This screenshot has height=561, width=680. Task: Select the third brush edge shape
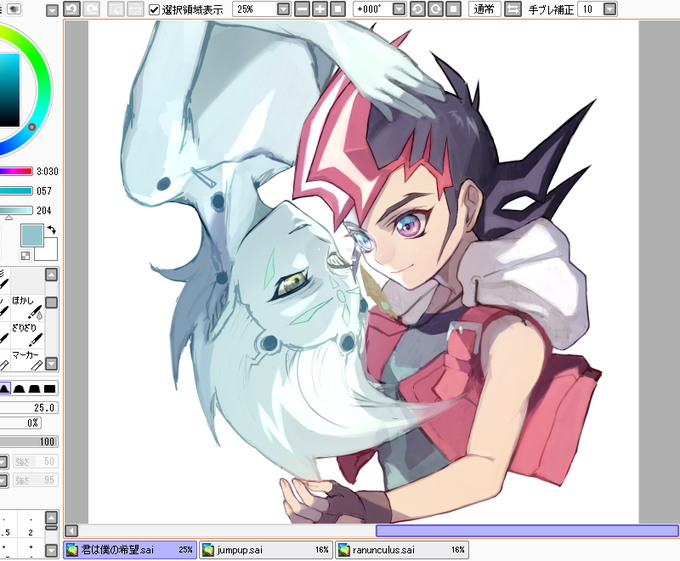(x=35, y=388)
